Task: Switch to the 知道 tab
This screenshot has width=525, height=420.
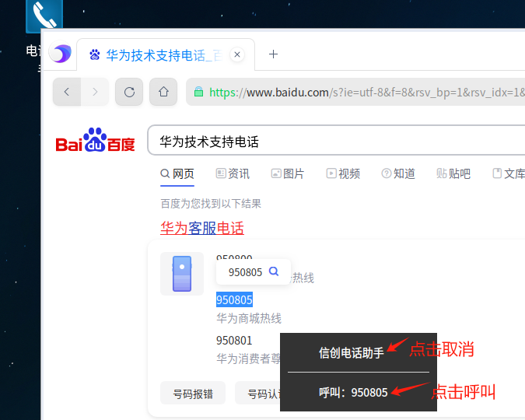Action: 398,173
